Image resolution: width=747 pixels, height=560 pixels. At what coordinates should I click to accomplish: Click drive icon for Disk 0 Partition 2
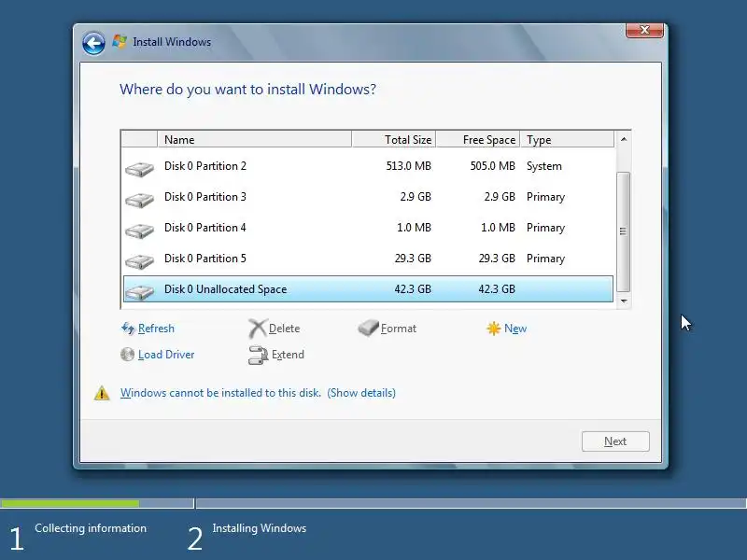(139, 169)
